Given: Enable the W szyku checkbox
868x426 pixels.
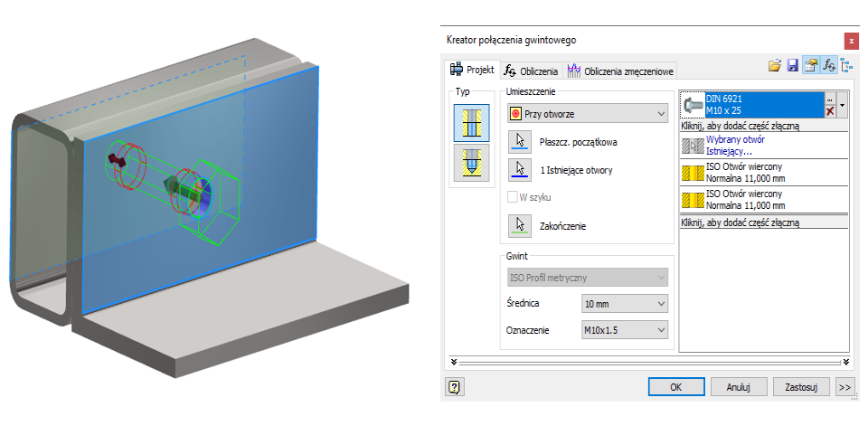Looking at the screenshot, I should [513, 197].
